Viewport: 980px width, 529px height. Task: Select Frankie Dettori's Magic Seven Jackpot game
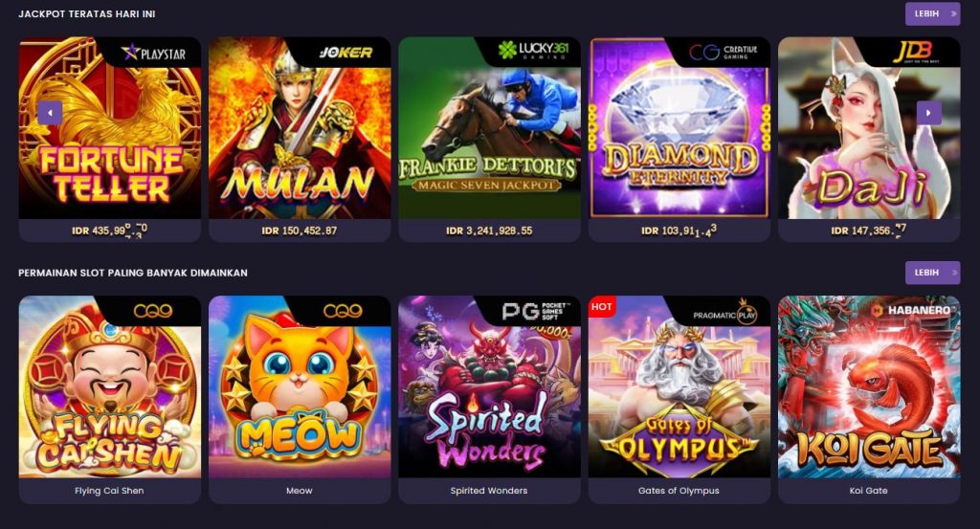(489, 128)
